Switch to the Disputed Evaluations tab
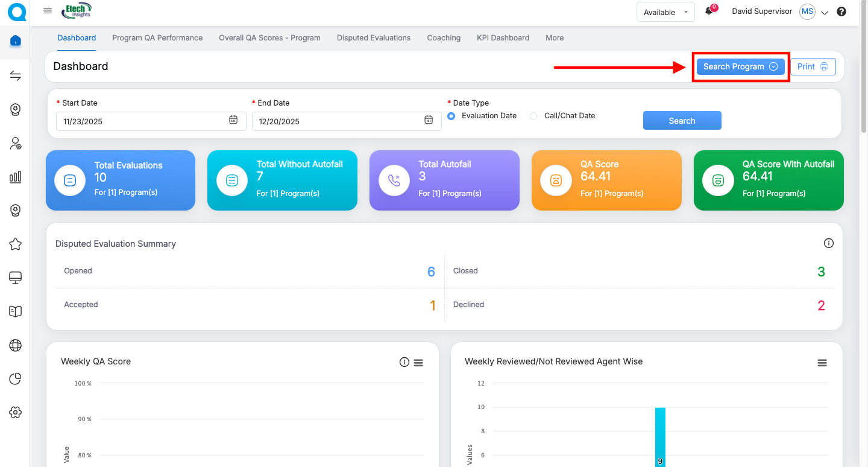The image size is (868, 467). tap(374, 37)
